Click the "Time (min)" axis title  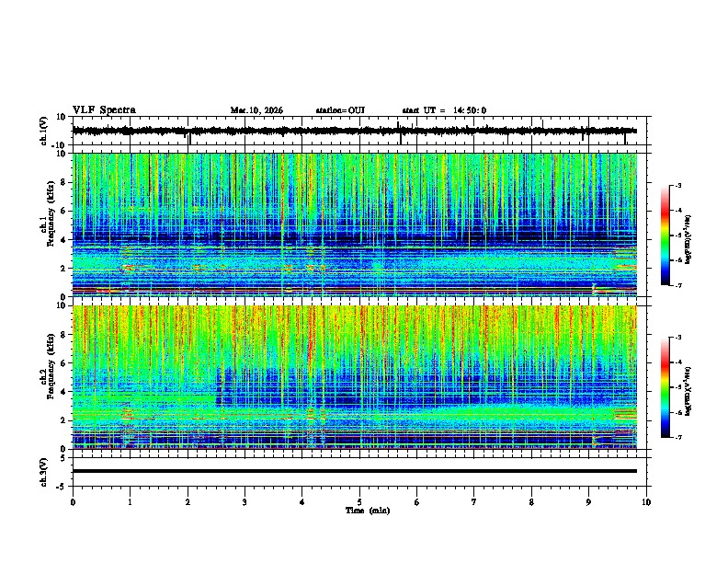coord(368,511)
